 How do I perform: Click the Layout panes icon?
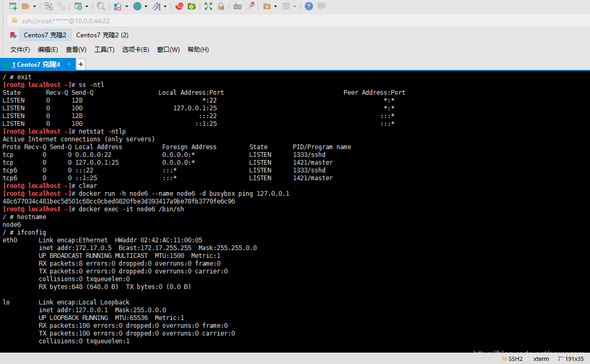point(286,6)
